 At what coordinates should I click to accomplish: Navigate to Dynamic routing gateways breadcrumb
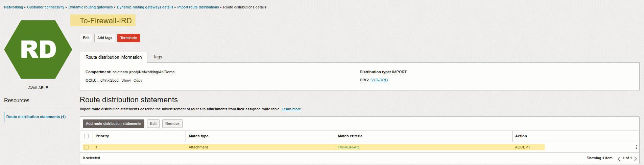tap(91, 7)
